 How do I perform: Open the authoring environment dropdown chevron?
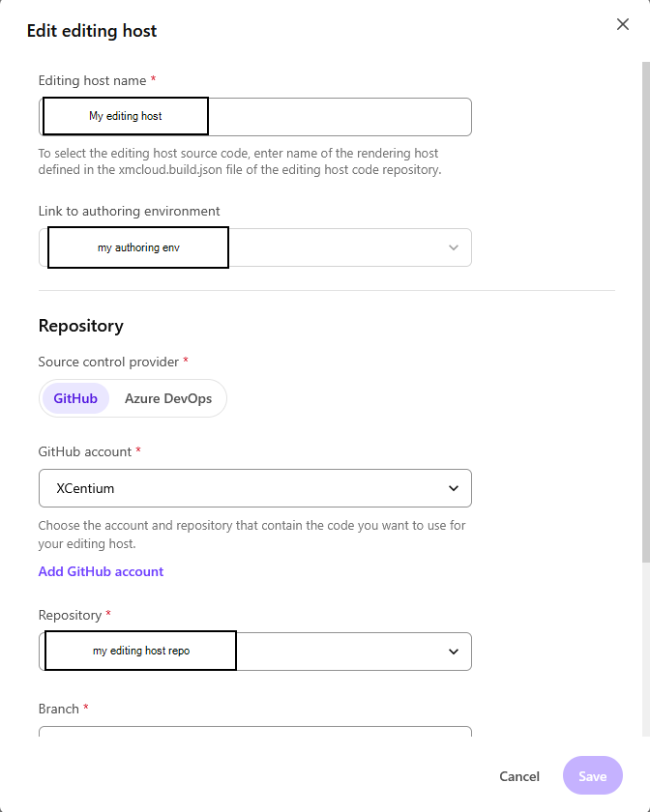coord(453,247)
